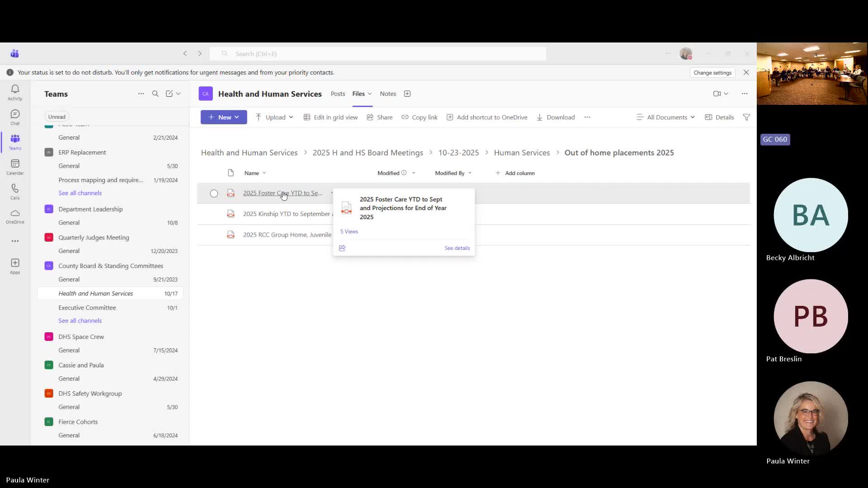The width and height of the screenshot is (868, 488).
Task: Open the Details pane toggle
Action: (719, 117)
